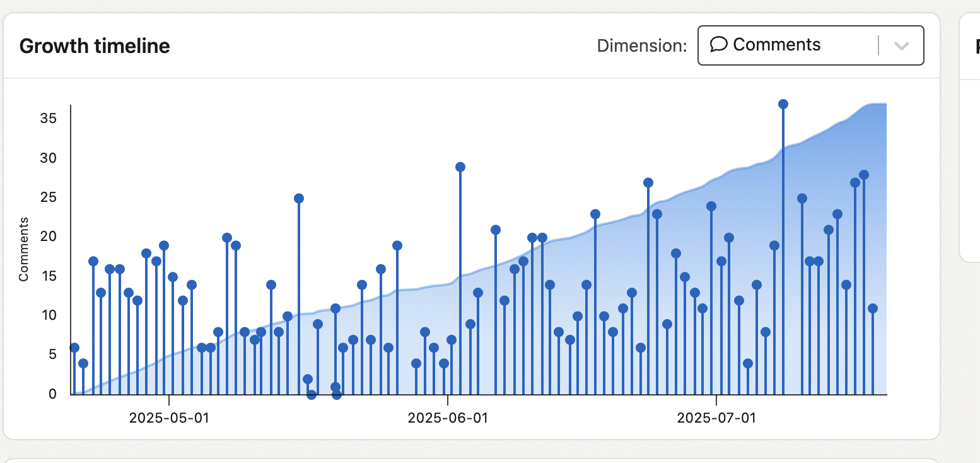Screen dimensions: 980x463
Task: Select the 28-comment point near the chart's end
Action: [x=864, y=175]
